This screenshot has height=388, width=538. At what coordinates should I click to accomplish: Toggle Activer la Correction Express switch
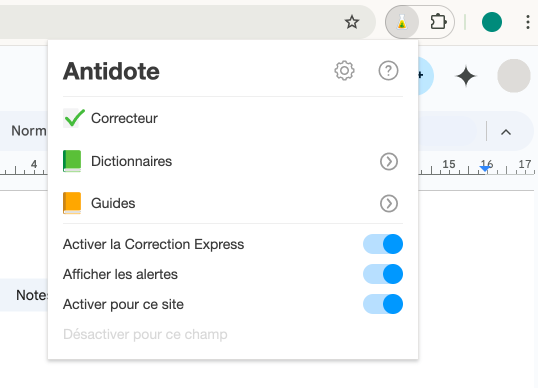tap(383, 244)
